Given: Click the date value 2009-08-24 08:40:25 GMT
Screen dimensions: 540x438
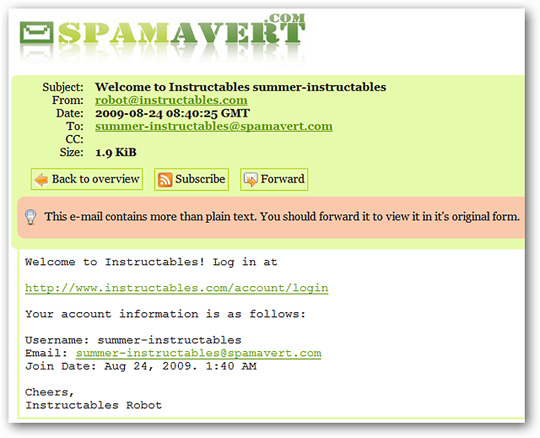Looking at the screenshot, I should click(172, 113).
